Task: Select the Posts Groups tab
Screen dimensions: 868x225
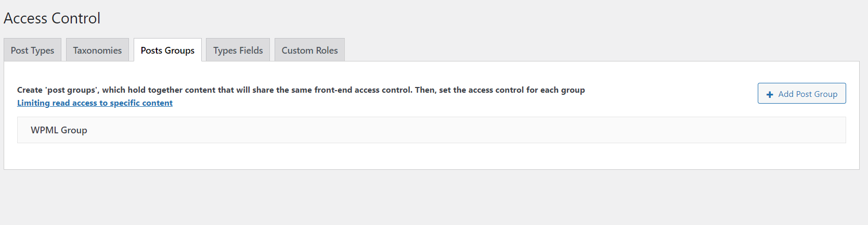Action: coord(167,51)
